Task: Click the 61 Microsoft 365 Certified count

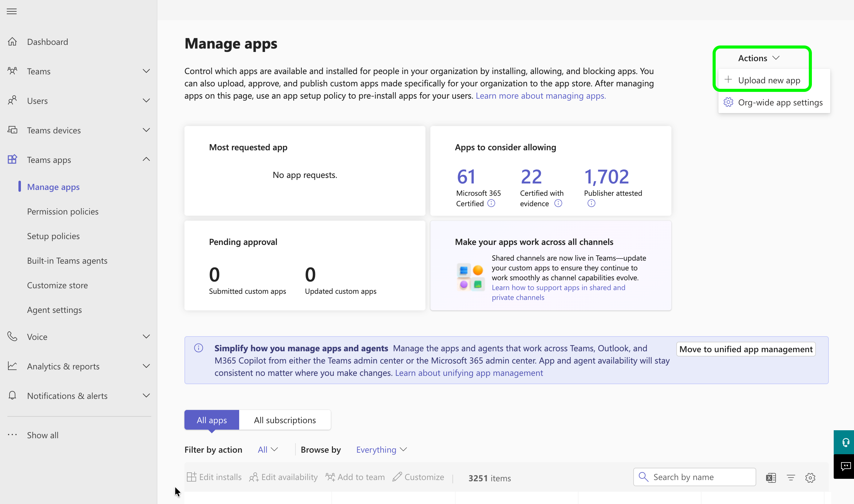Action: (466, 177)
